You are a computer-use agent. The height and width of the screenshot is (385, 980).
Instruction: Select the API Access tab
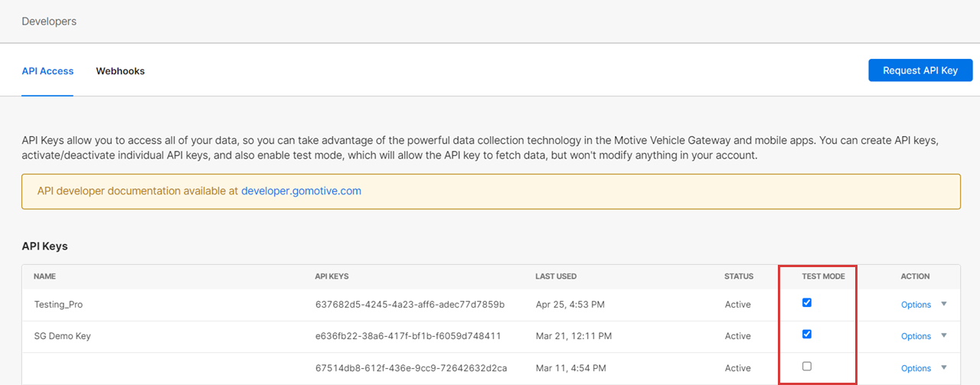coord(47,71)
